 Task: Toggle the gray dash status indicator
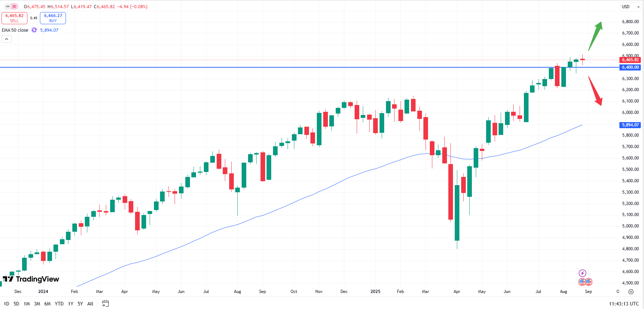(x=7, y=6)
